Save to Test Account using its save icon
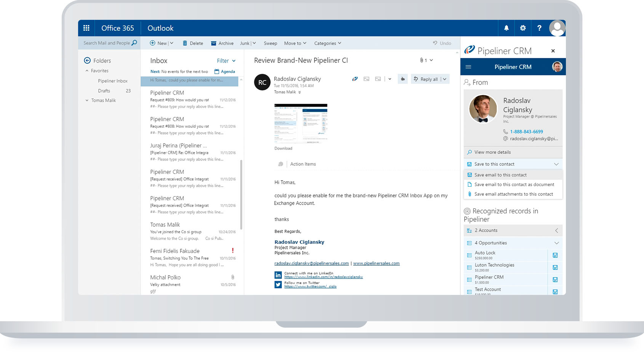Screen dimensions: 644x354 click(x=555, y=292)
